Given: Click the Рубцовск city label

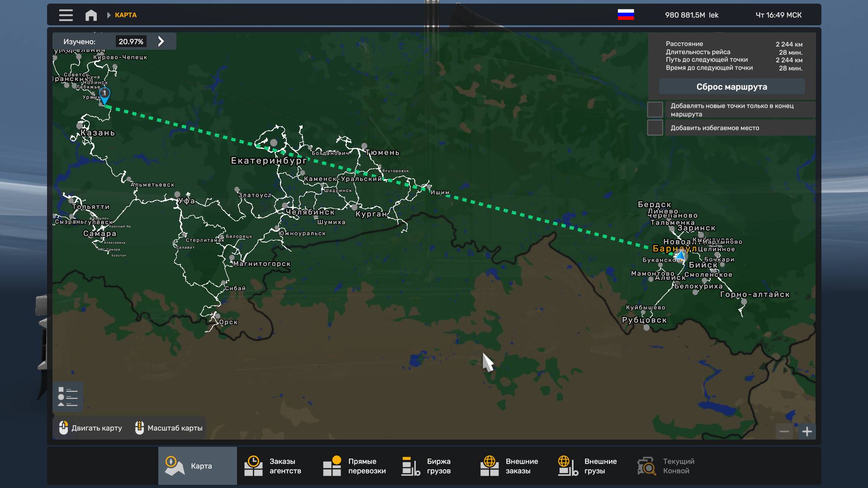Looking at the screenshot, I should (645, 320).
